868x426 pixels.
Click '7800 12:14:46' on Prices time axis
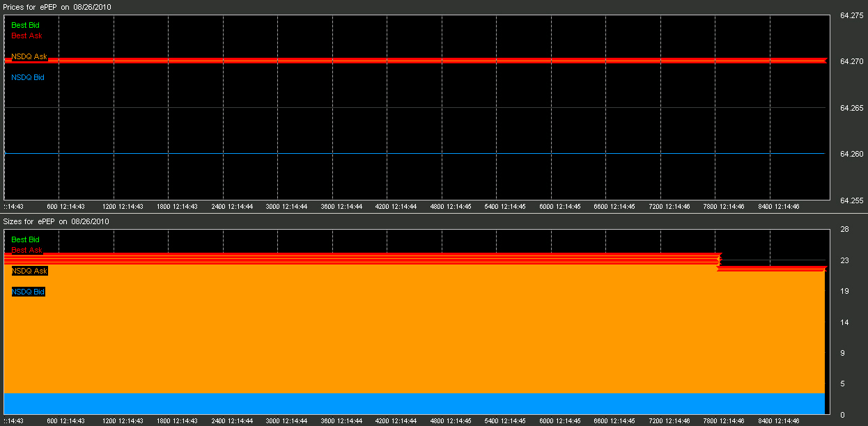tap(724, 207)
